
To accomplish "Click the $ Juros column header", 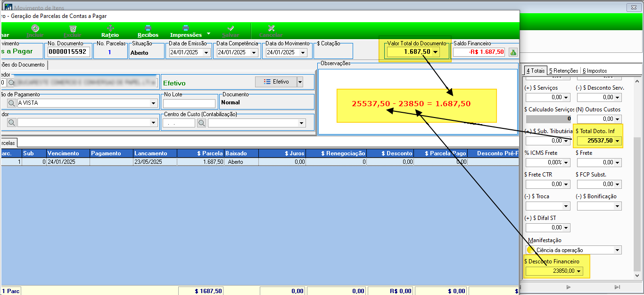I will [x=282, y=153].
